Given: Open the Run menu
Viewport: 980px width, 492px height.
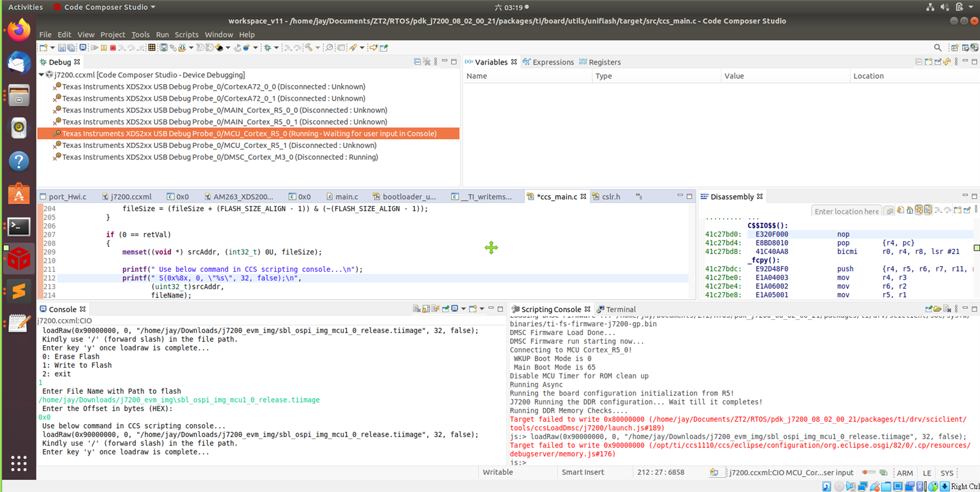Looking at the screenshot, I should pyautogui.click(x=163, y=34).
